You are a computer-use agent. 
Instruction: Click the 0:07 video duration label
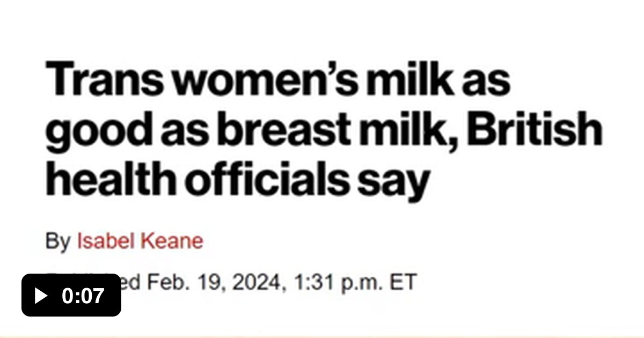click(x=83, y=296)
